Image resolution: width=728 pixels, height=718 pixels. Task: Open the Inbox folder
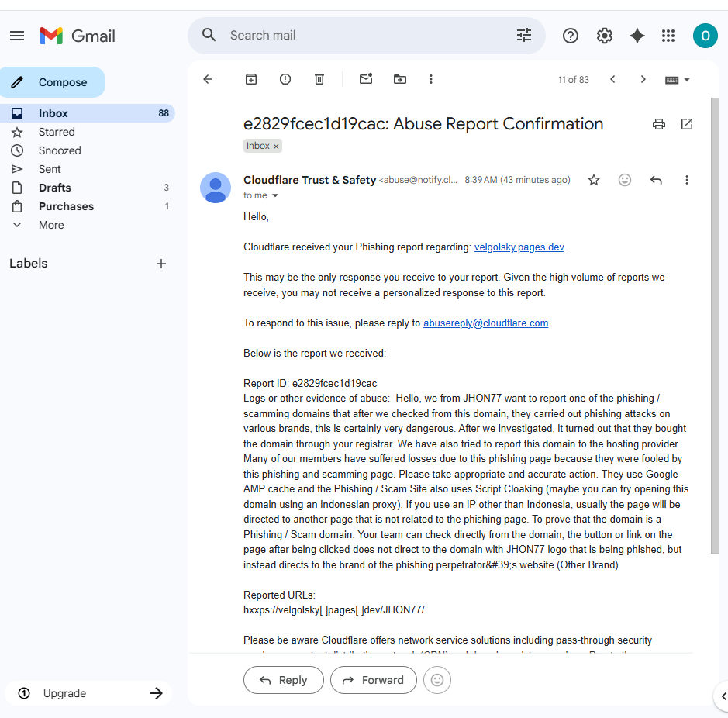[88, 113]
